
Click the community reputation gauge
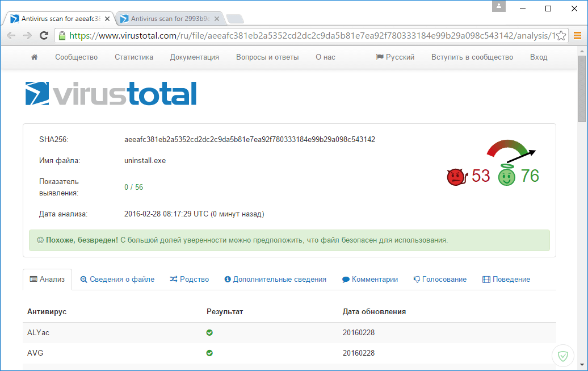click(x=511, y=151)
